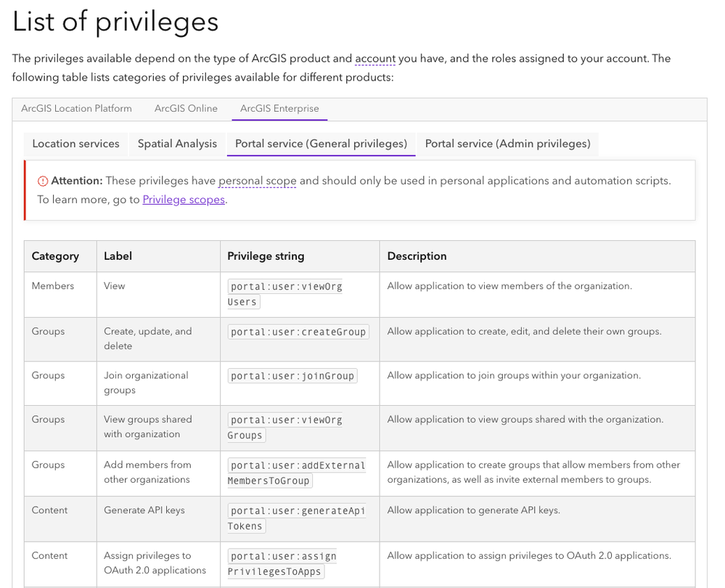Click the portal:user:viewOrgGroups privilege string
This screenshot has height=588, width=725.
(x=285, y=428)
